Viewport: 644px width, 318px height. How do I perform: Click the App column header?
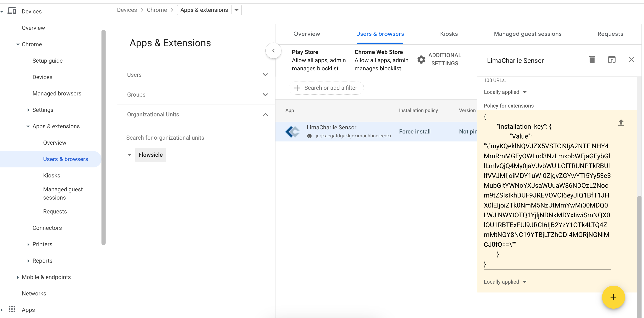point(289,110)
